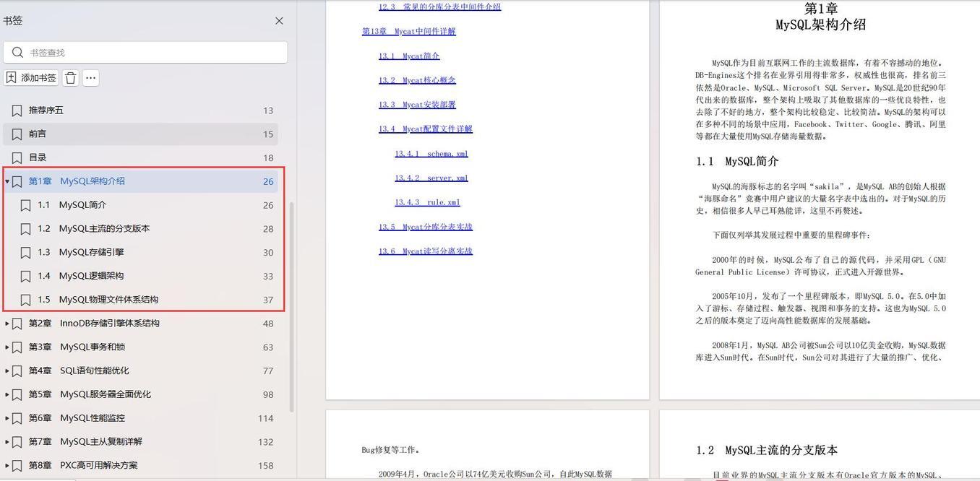Click bookmark icon beside 第3章 MySQL事务和锁
This screenshot has width=980, height=481.
pyautogui.click(x=17, y=347)
